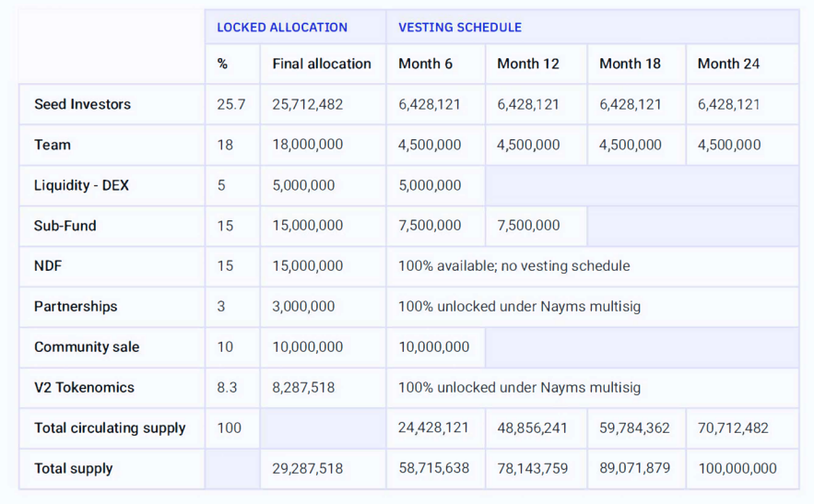Select the NDF no vesting schedule text
The height and width of the screenshot is (504, 814).
point(514,265)
